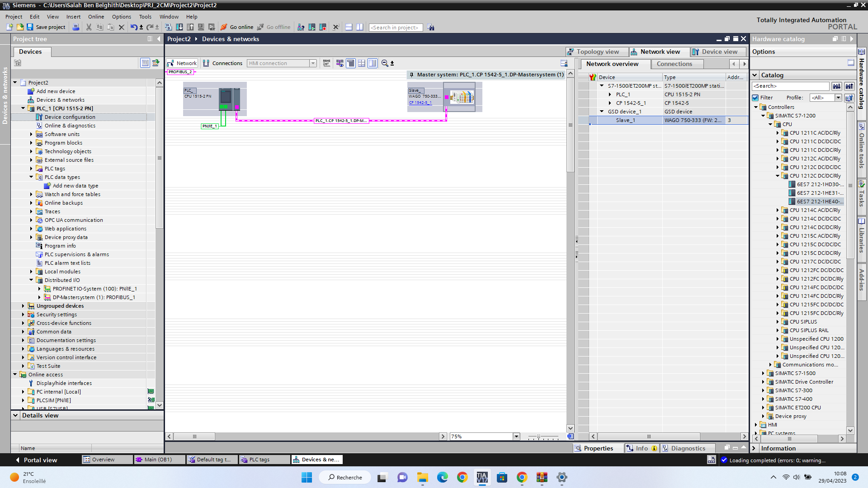Screen dimensions: 868x488
Task: Click the Undo arrow icon
Action: pyautogui.click(x=134, y=27)
